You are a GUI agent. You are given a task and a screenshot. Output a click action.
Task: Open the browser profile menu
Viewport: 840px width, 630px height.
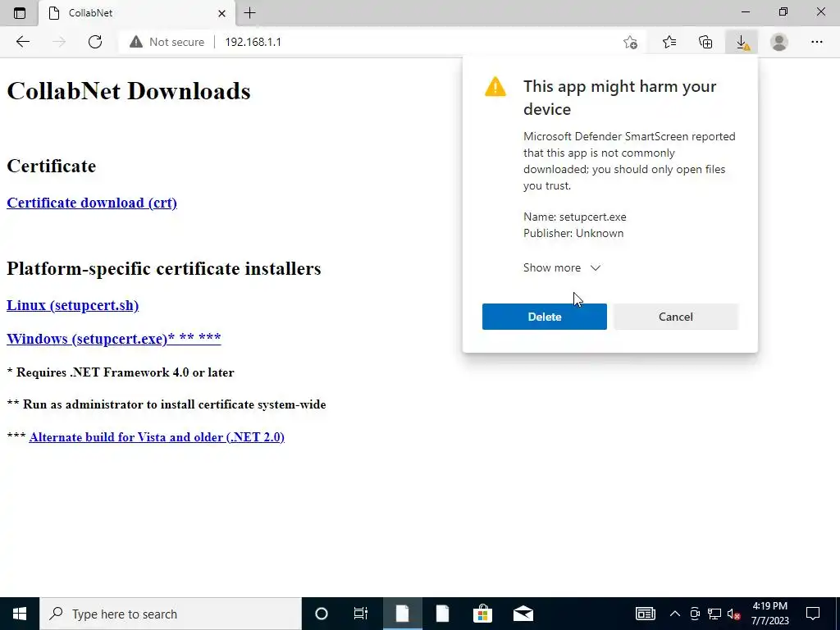(779, 42)
